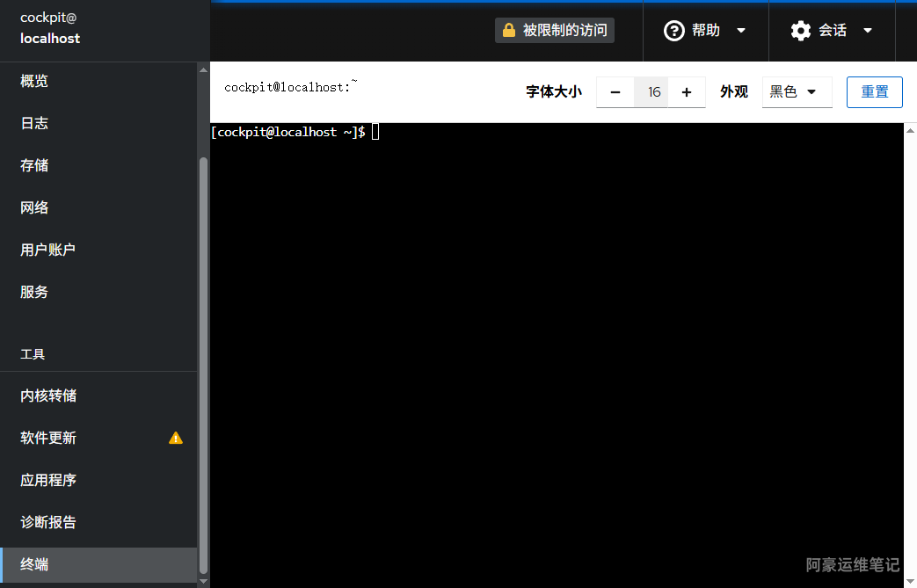Select the 终端 terminal page
Image resolution: width=917 pixels, height=588 pixels.
(x=98, y=564)
